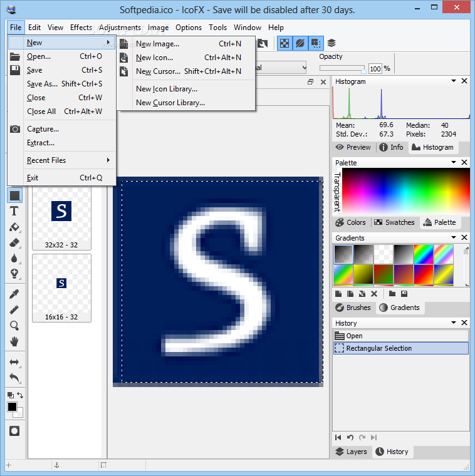Choose New Icon Library option
Screen dimensions: 475x476
(186, 89)
